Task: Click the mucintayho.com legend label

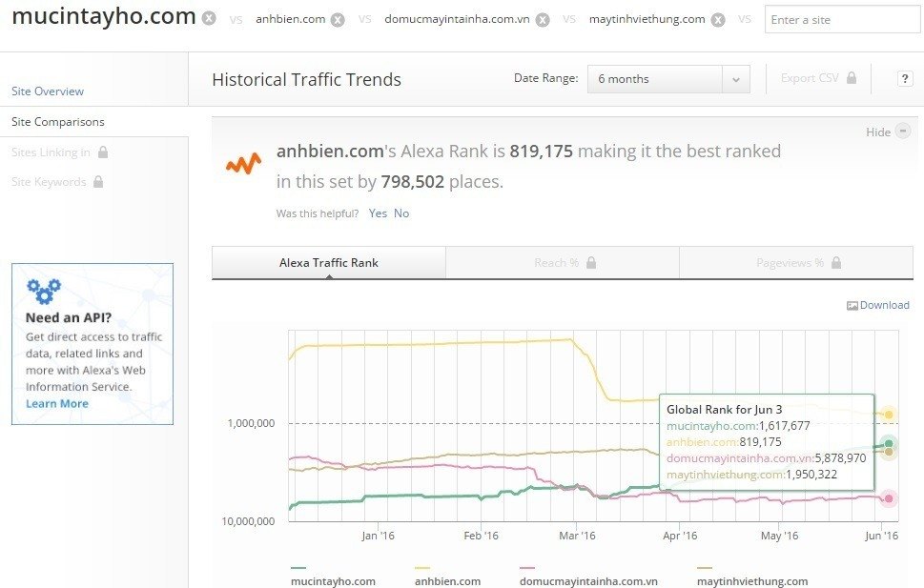Action: coord(333,581)
